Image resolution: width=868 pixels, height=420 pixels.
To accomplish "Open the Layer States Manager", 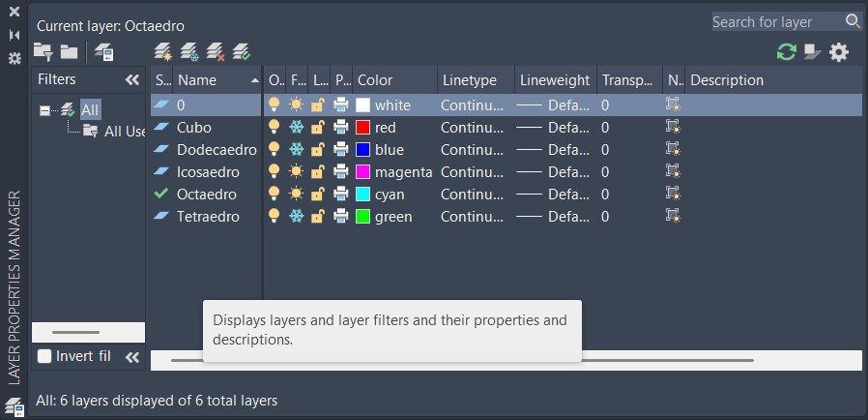I will [x=102, y=51].
